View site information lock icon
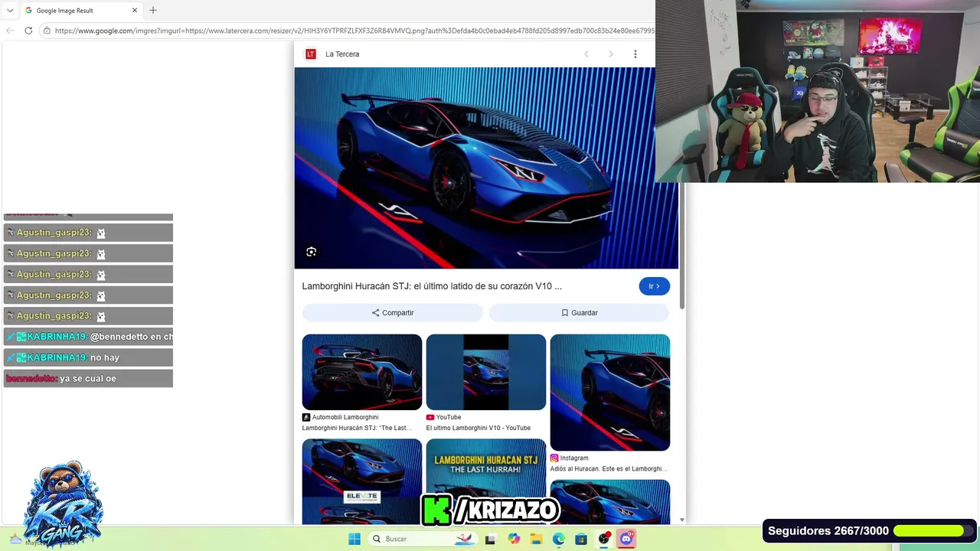Screen dimensions: 980x551 [47, 31]
